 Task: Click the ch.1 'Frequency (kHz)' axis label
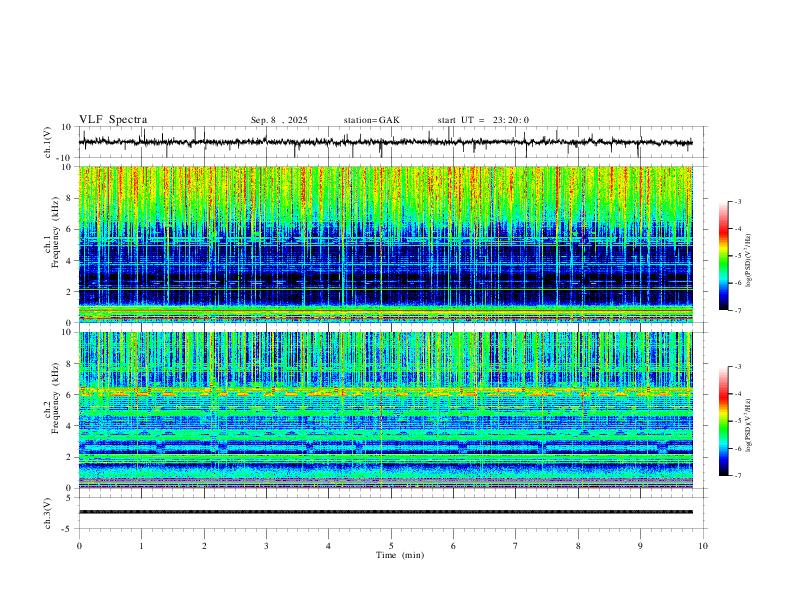(x=55, y=232)
